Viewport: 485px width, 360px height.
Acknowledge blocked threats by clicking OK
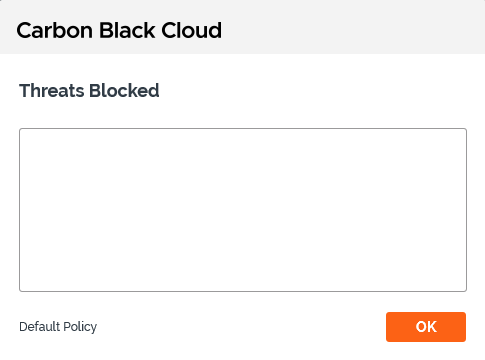coord(426,327)
